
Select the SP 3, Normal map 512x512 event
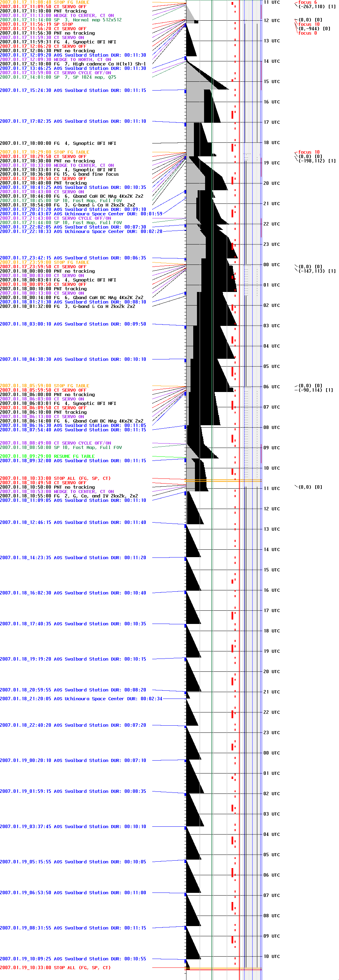coord(61,20)
